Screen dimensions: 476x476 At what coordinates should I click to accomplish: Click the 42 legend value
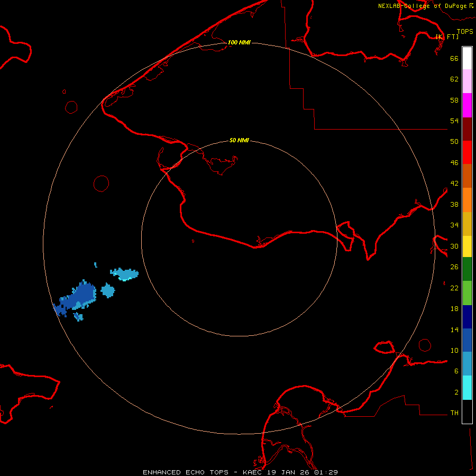click(454, 184)
